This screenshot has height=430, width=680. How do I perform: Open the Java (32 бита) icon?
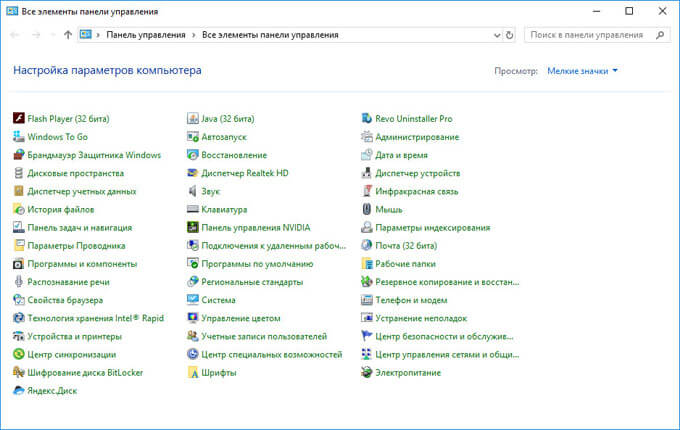193,118
